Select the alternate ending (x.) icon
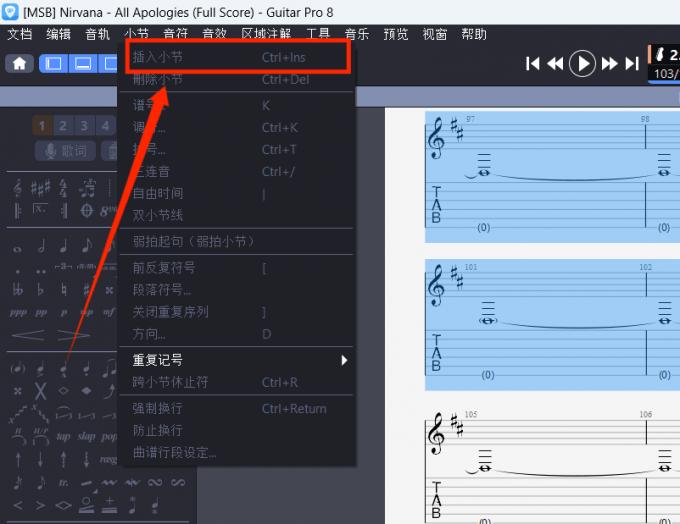 pos(40,209)
